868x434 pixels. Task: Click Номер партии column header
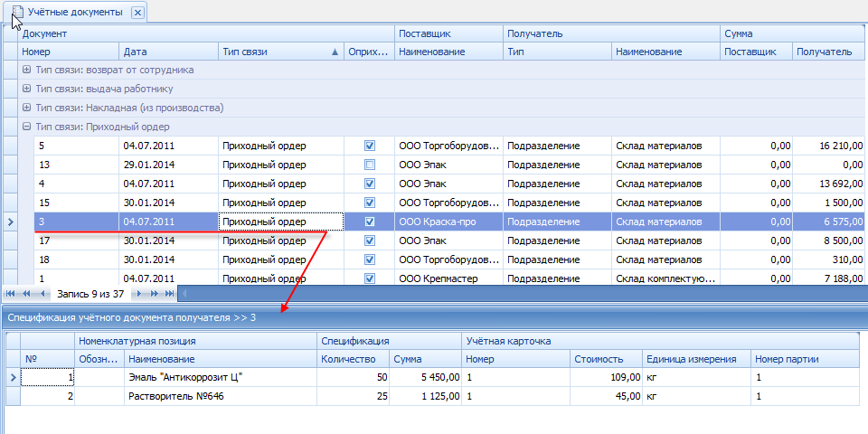[x=805, y=359]
